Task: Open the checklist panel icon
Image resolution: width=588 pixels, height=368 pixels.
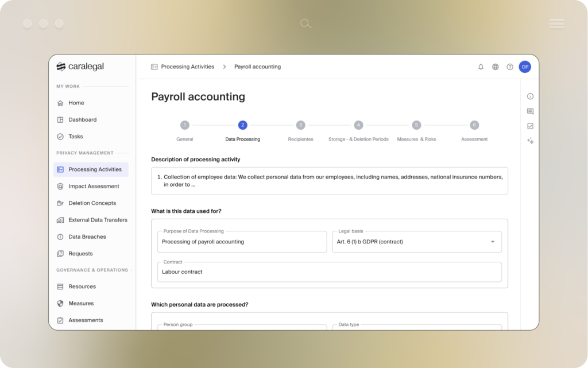Action: (x=530, y=126)
